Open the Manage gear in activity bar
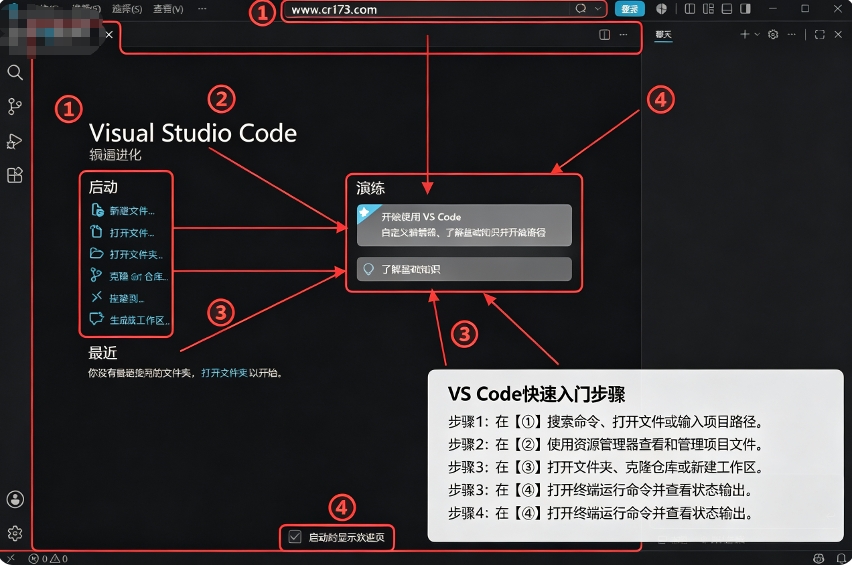The image size is (852, 566). [x=15, y=533]
